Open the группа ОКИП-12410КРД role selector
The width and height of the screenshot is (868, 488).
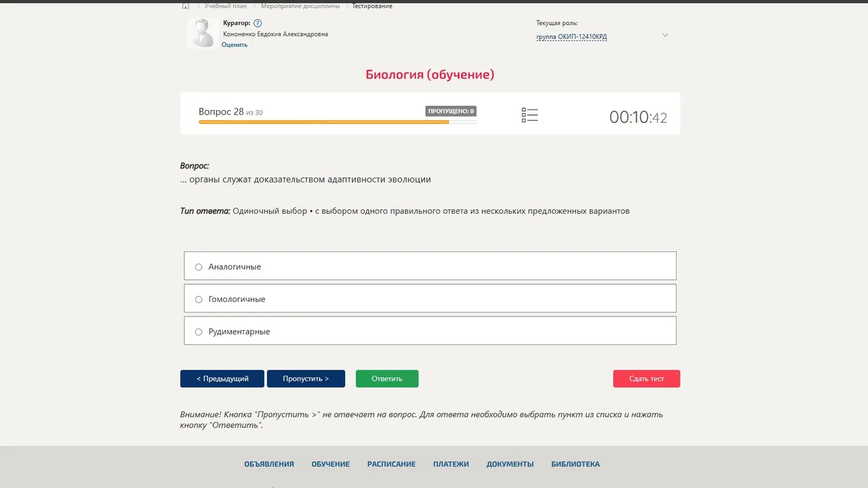coord(572,36)
